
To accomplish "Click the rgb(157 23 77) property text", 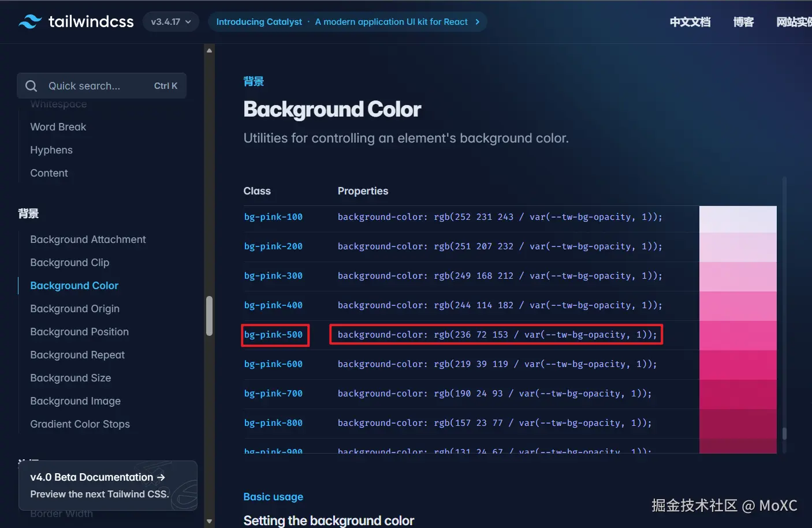I will click(x=495, y=423).
